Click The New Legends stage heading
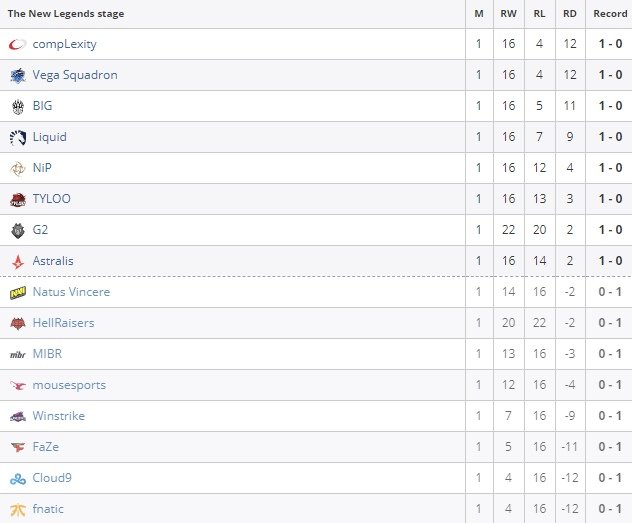The width and height of the screenshot is (632, 523). tap(66, 14)
